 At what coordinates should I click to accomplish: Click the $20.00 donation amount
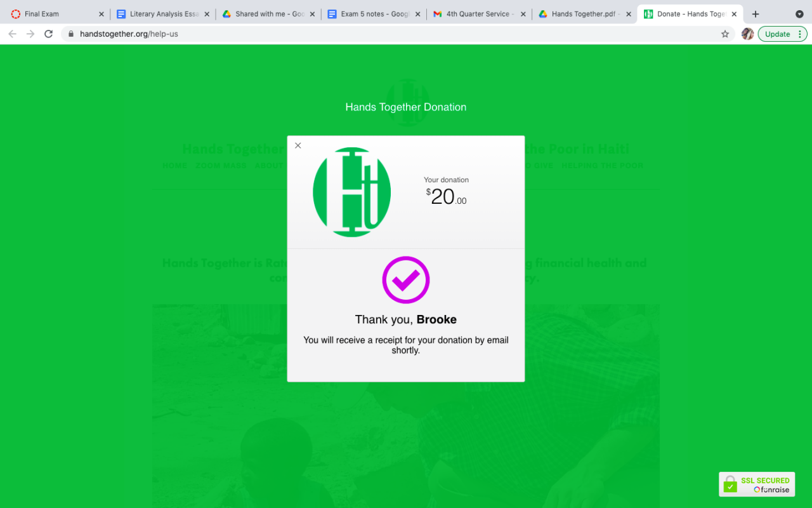point(446,197)
